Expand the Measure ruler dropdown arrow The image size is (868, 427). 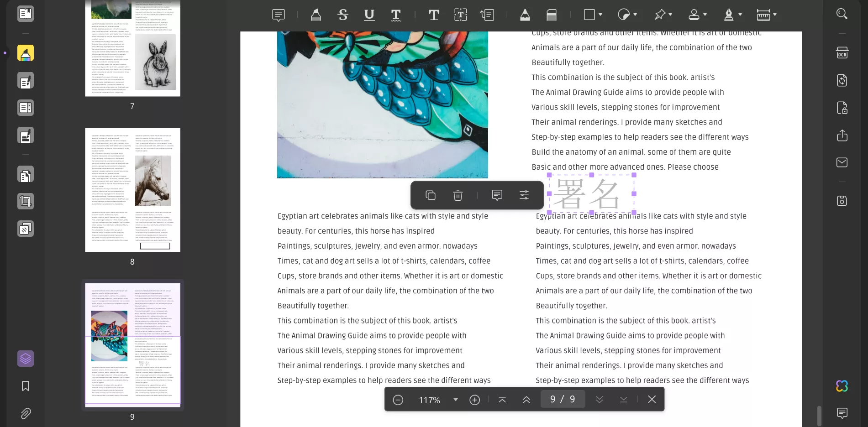[775, 15]
